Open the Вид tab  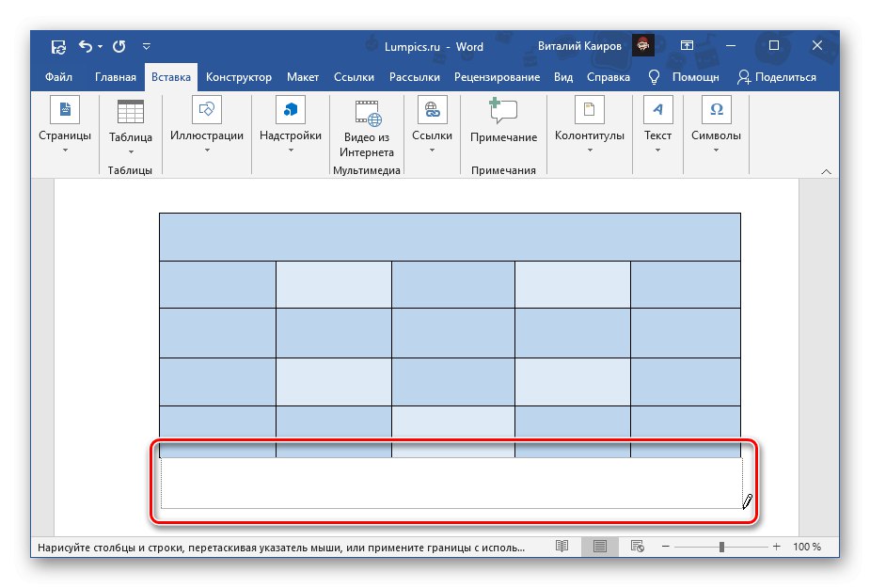pyautogui.click(x=563, y=77)
